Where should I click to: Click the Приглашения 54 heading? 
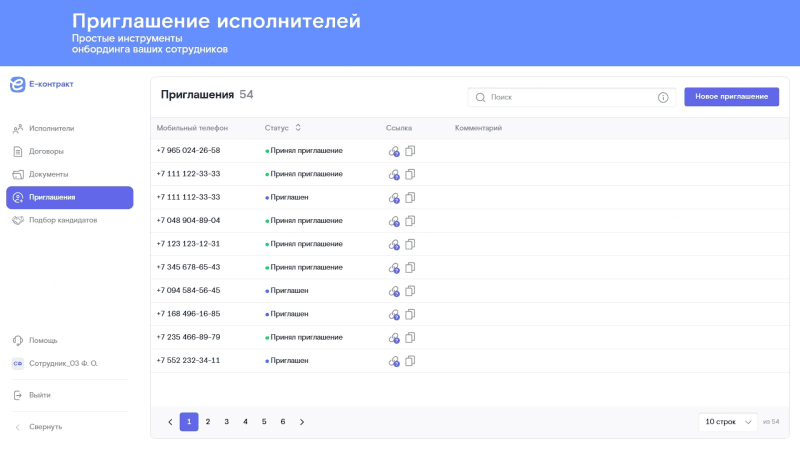207,95
